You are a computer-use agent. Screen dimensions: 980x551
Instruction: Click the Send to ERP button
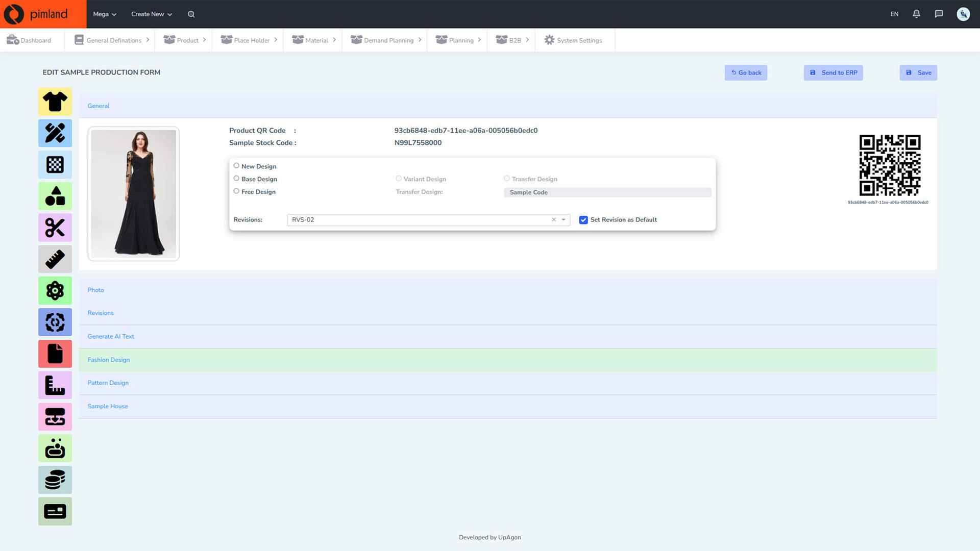coord(833,72)
